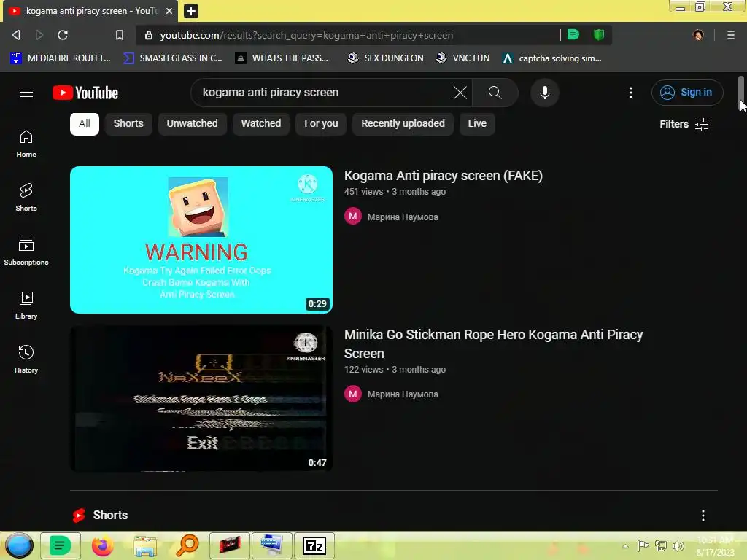Open Minika Go Stickman Rope Hero title
747x560 pixels.
[494, 344]
